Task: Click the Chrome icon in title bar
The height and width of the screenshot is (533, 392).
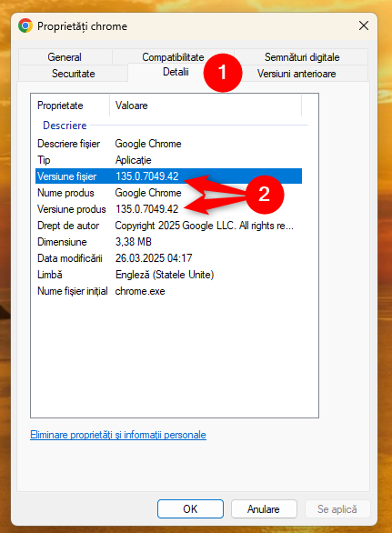Action: tap(25, 25)
